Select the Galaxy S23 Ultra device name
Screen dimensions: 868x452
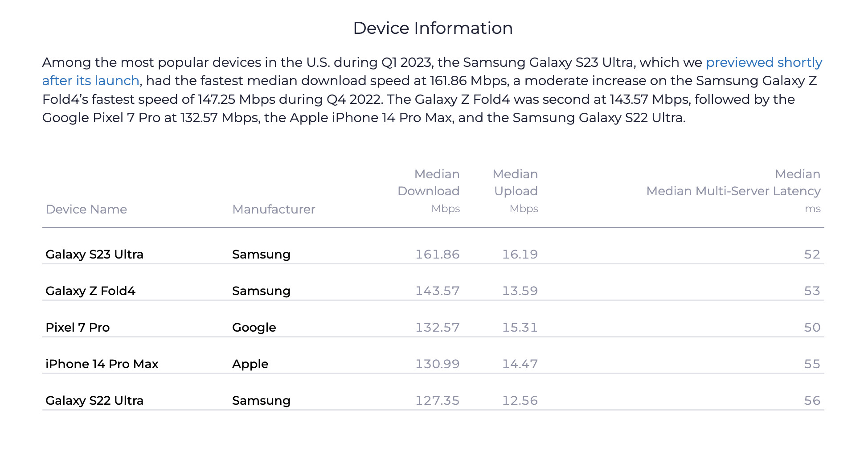94,254
